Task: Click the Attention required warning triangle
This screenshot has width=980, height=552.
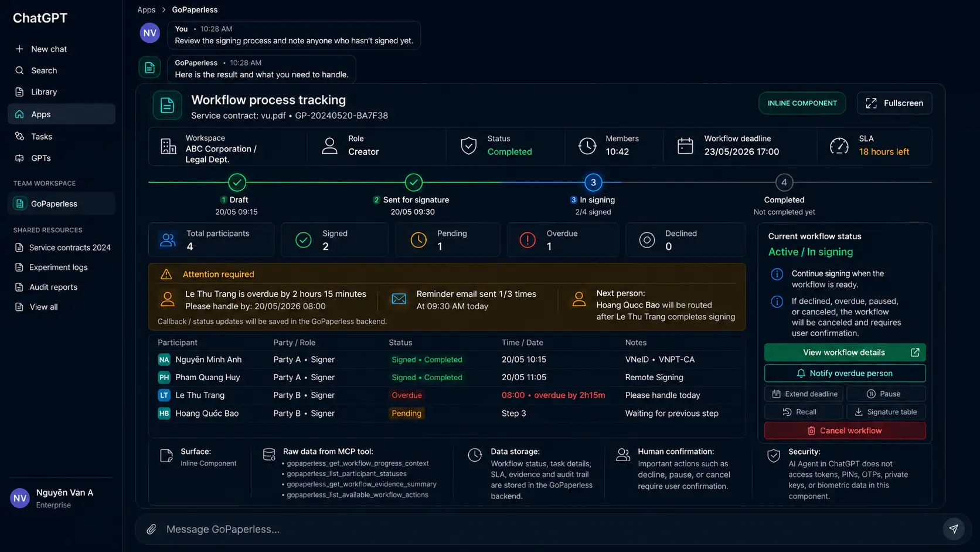Action: [166, 274]
